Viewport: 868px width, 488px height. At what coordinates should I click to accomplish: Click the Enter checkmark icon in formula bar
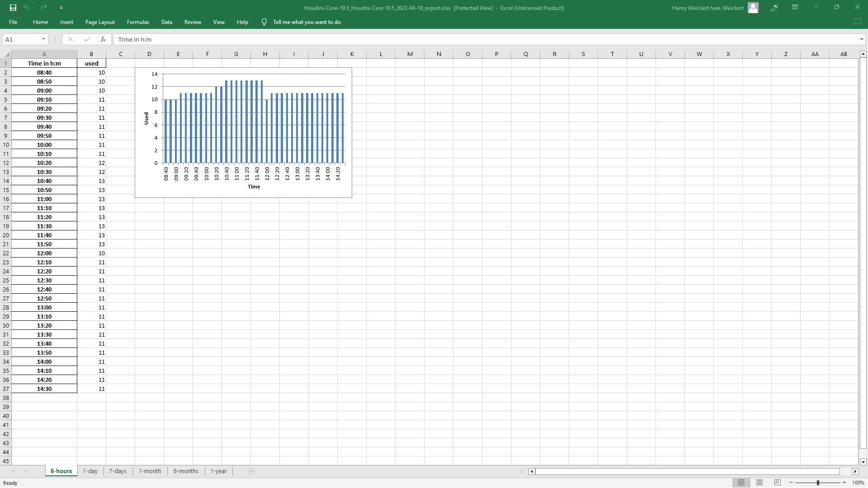click(x=87, y=39)
